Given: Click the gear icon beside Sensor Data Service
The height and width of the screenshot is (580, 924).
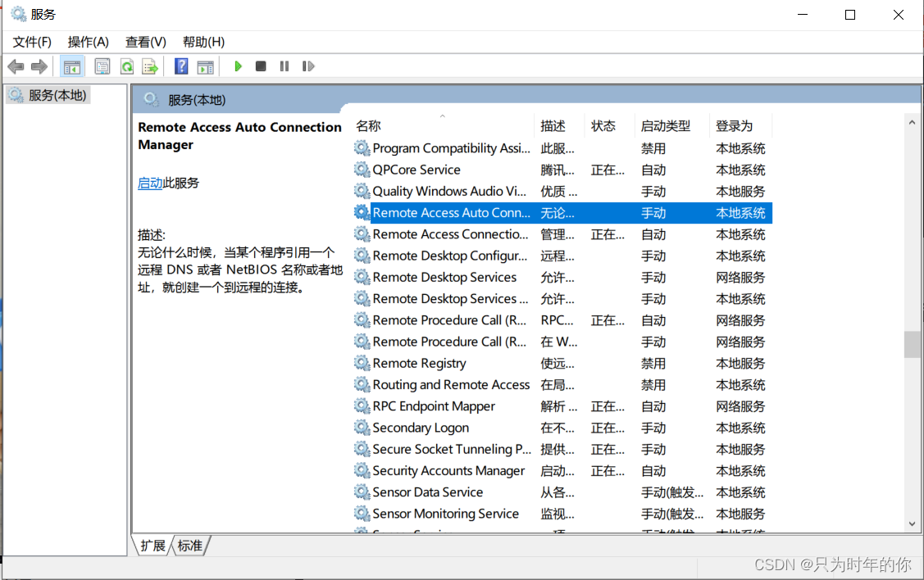Looking at the screenshot, I should click(x=362, y=492).
